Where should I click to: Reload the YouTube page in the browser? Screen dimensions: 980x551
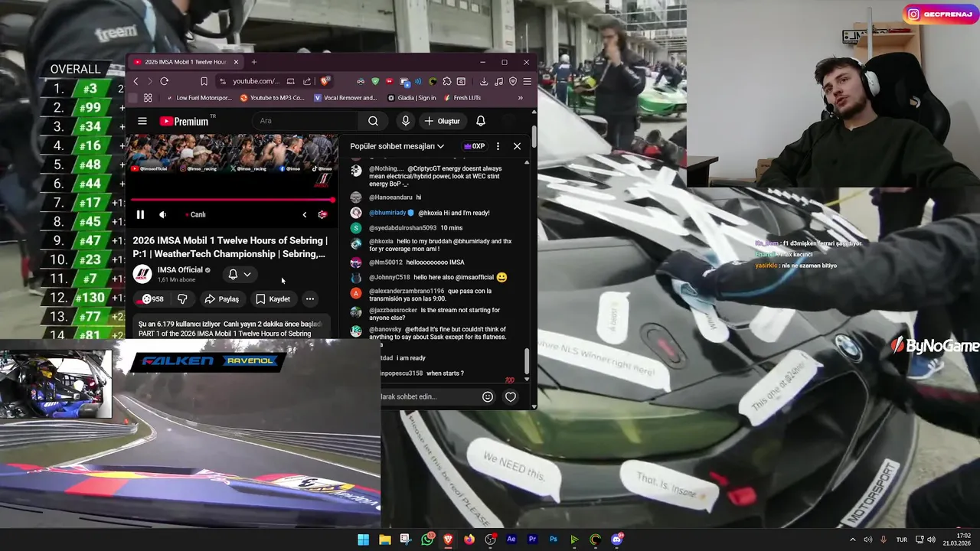164,81
